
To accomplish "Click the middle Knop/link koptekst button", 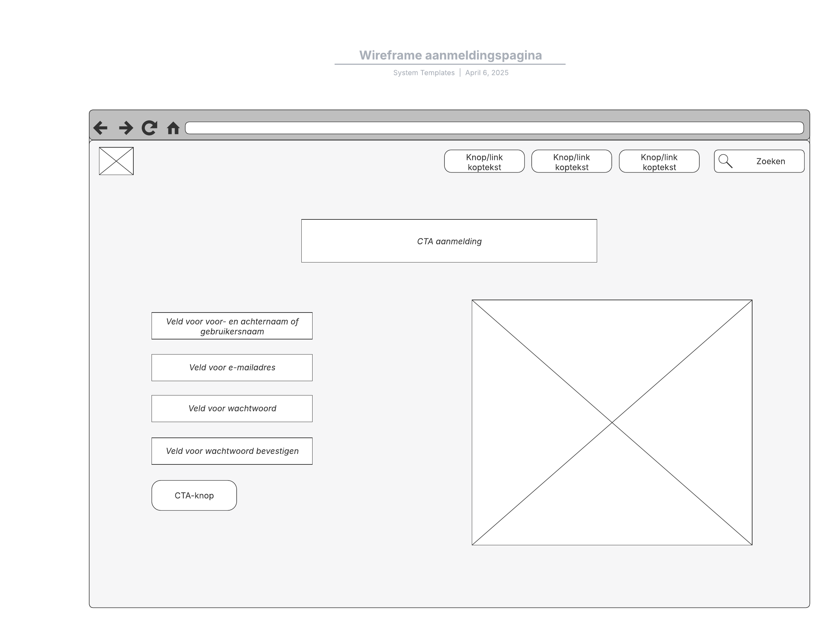I will pyautogui.click(x=572, y=162).
